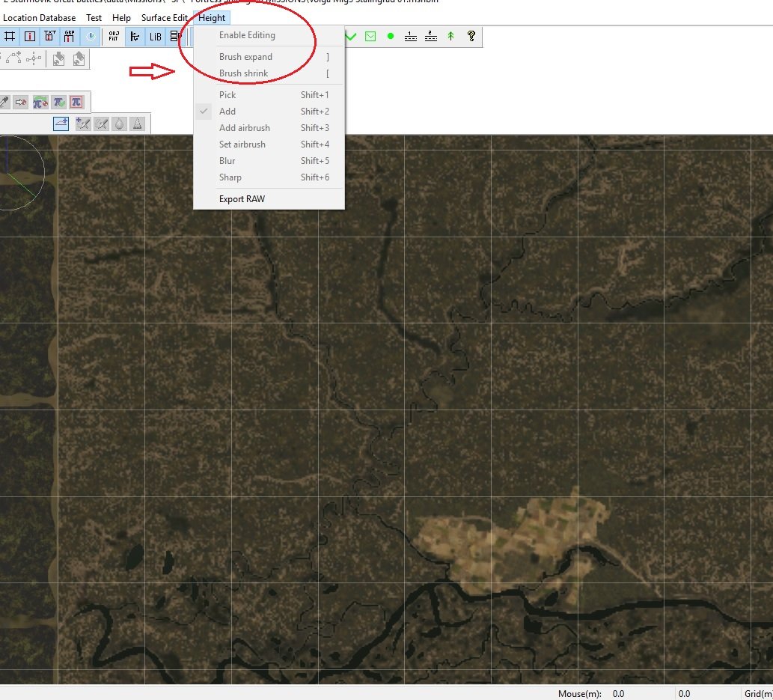The height and width of the screenshot is (700, 773).
Task: Open the Help menu
Action: click(121, 18)
